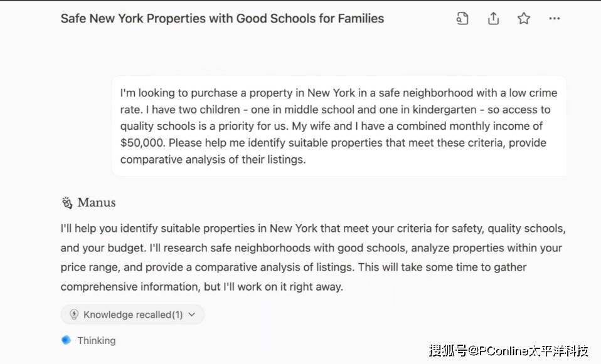The image size is (601, 364).
Task: Click the user message line starting "I'm looking"
Action: tap(338, 93)
